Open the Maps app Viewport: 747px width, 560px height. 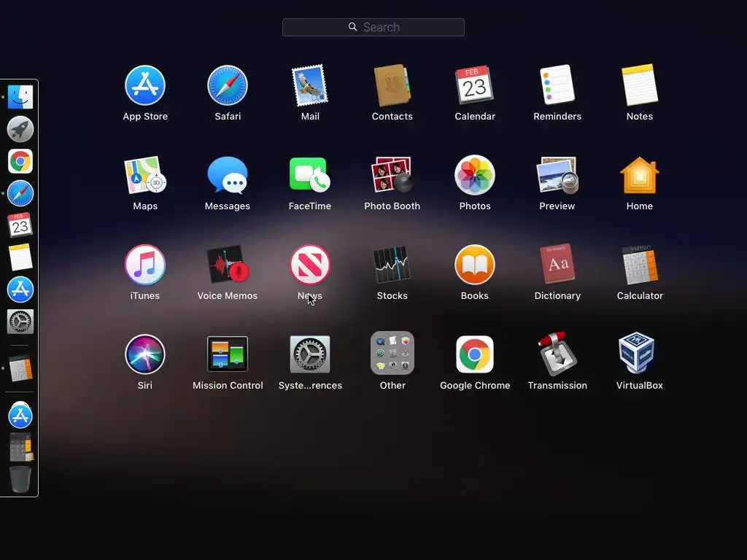click(145, 175)
